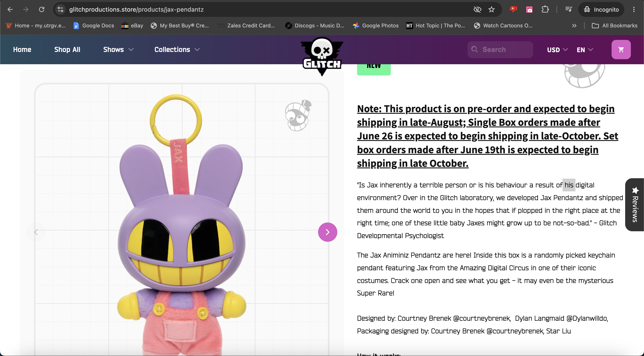Open the Google Docs bookmark

point(94,25)
